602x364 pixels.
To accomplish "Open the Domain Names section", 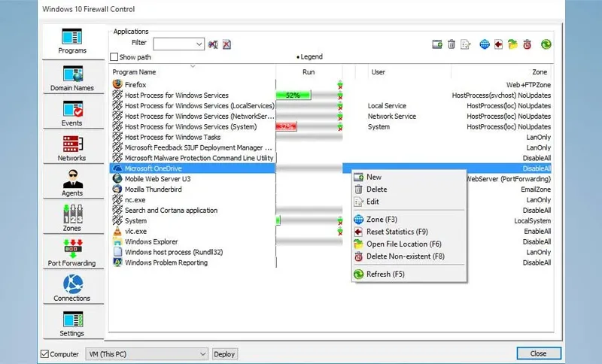I will tap(72, 78).
